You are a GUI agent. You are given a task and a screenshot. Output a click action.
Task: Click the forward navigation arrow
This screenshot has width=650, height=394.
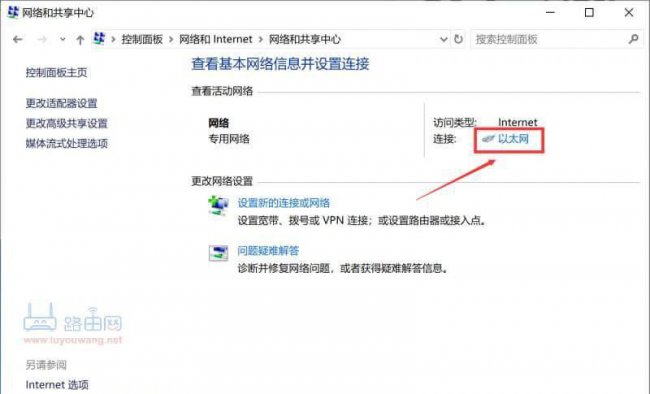42,39
